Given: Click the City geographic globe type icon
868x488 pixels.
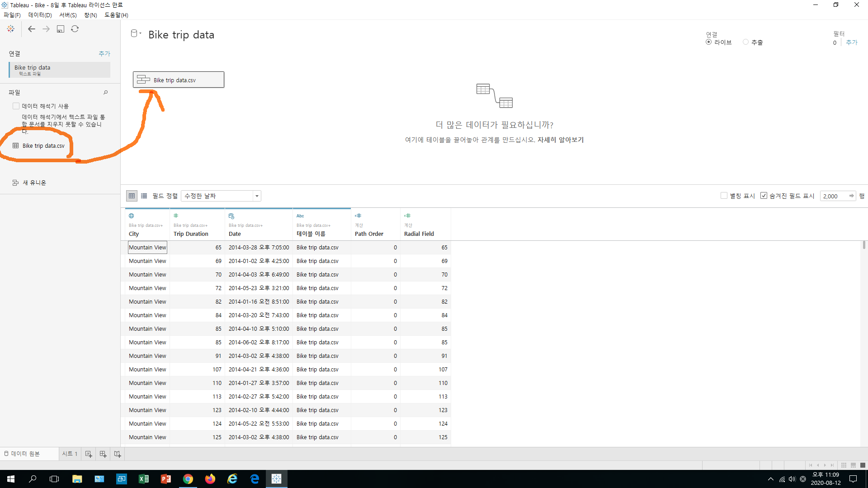Looking at the screenshot, I should 132,216.
